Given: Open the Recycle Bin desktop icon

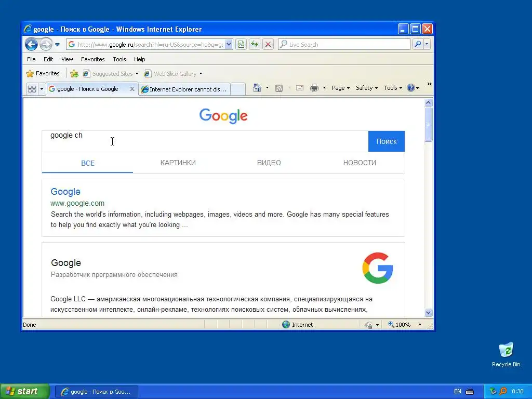Looking at the screenshot, I should click(x=506, y=354).
